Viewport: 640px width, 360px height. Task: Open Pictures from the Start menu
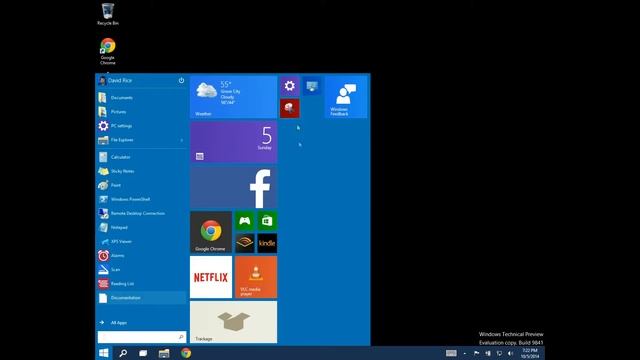[x=141, y=112]
